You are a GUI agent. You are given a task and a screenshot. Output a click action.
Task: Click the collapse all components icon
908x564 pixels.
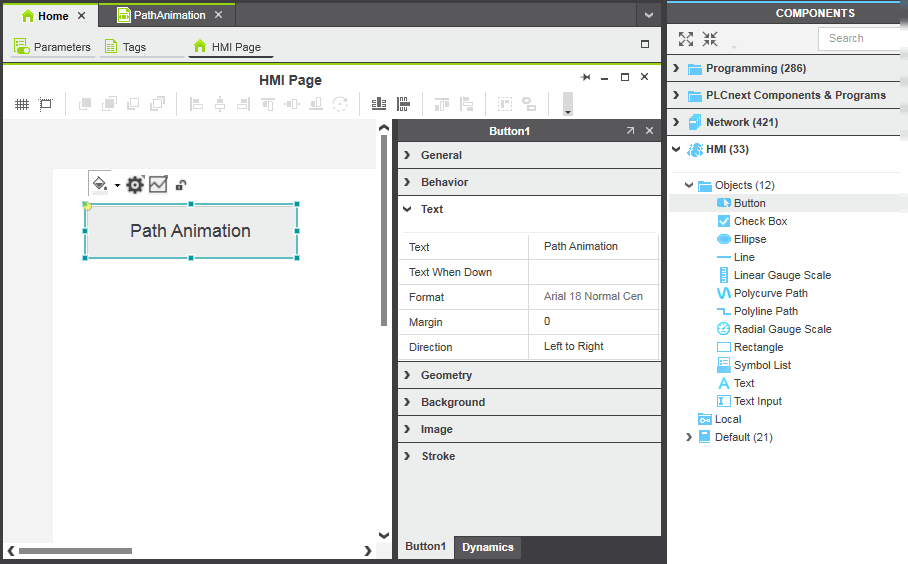point(710,39)
